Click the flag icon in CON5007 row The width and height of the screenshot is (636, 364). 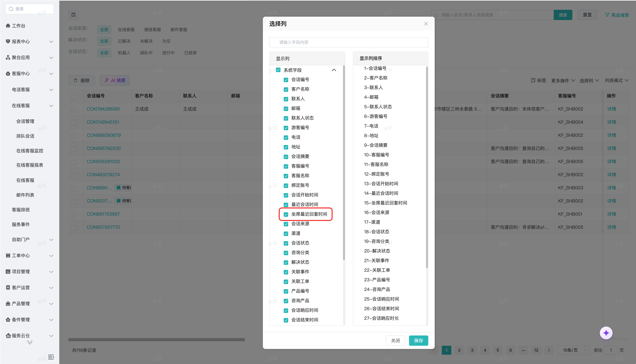[119, 201]
